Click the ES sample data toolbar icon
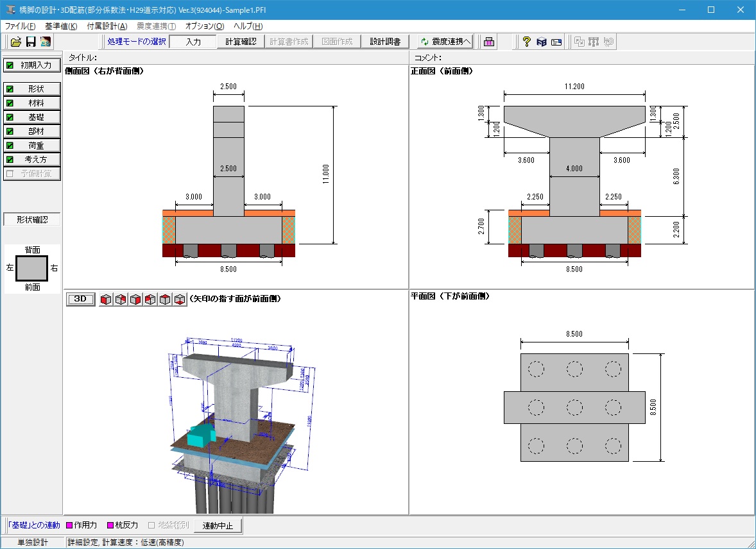Viewport: 756px width, 549px height. tap(46, 42)
